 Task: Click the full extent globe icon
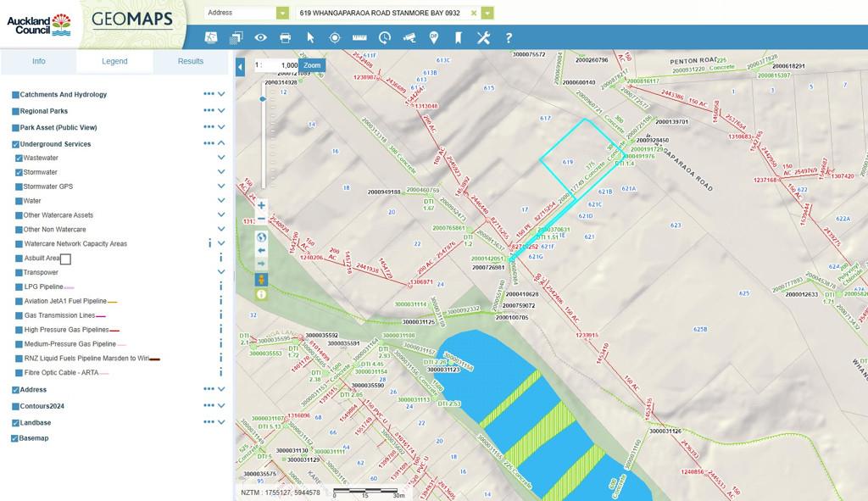(x=261, y=237)
